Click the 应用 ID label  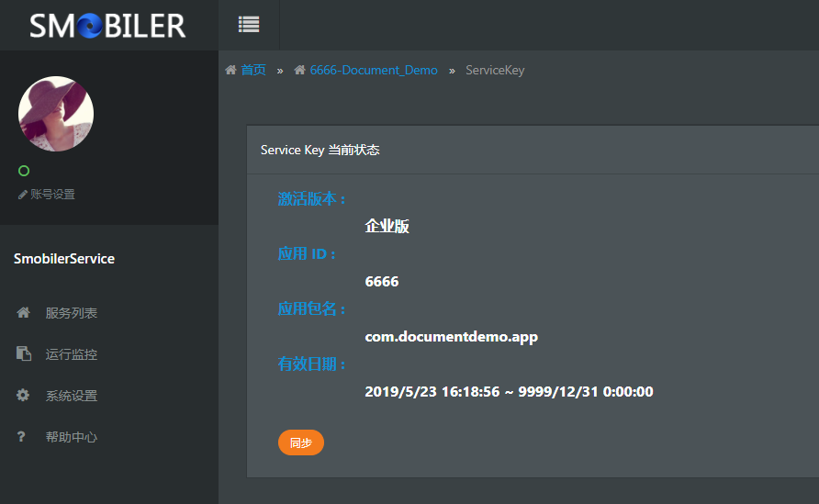[x=306, y=253]
